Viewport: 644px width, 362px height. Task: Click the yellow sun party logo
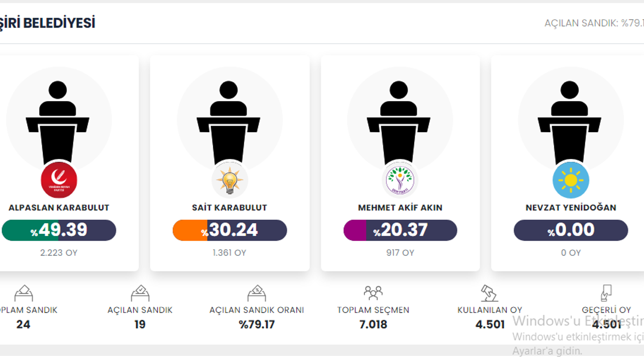coord(571,180)
